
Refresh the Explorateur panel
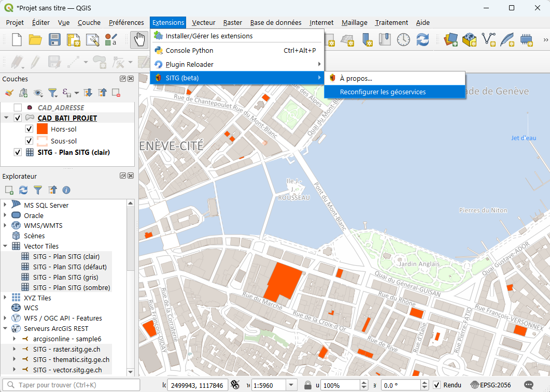(x=23, y=190)
